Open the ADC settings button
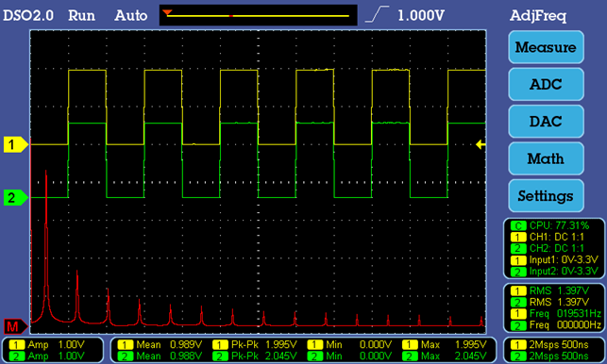 pyautogui.click(x=546, y=84)
